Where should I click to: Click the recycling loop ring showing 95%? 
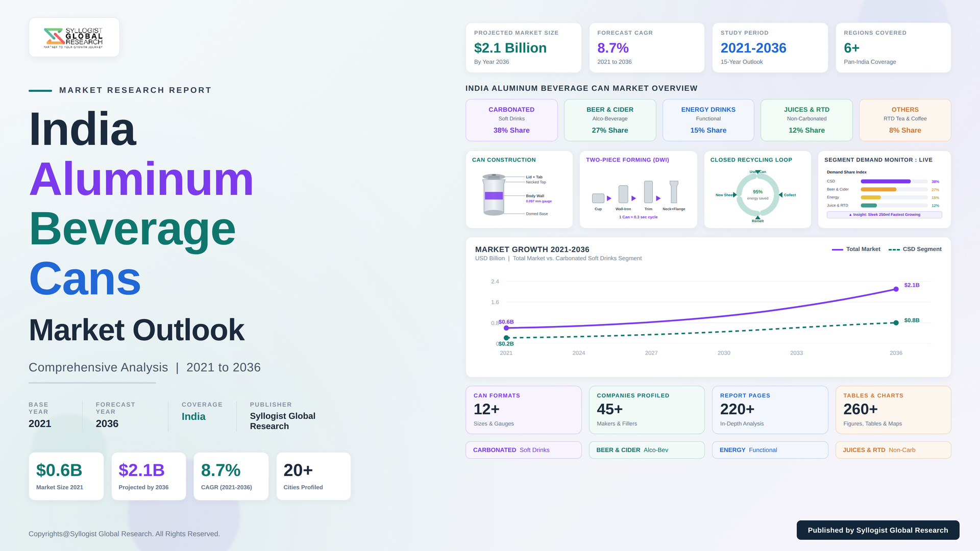(757, 195)
